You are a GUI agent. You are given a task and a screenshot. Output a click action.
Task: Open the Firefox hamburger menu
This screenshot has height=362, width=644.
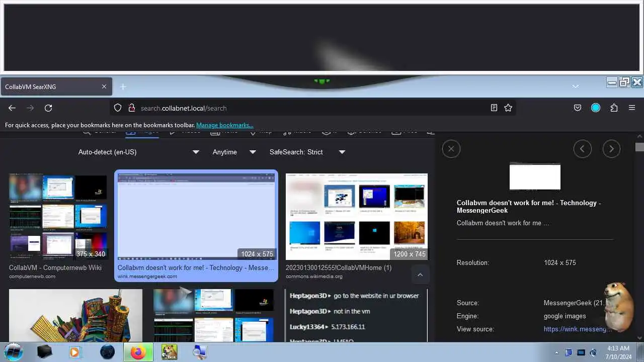(x=632, y=108)
